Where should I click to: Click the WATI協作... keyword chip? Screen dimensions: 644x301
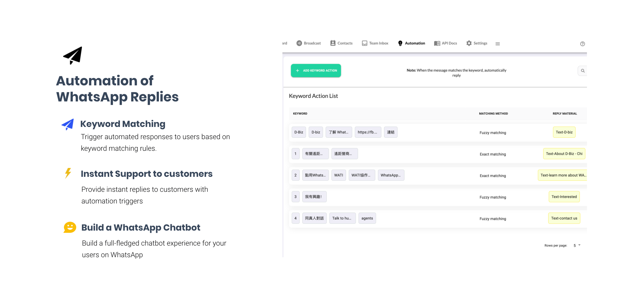click(362, 175)
